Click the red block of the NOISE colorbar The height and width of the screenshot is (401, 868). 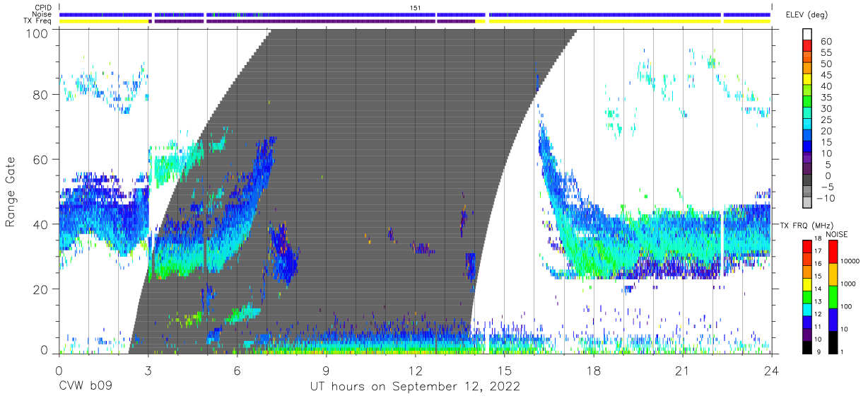pos(833,252)
